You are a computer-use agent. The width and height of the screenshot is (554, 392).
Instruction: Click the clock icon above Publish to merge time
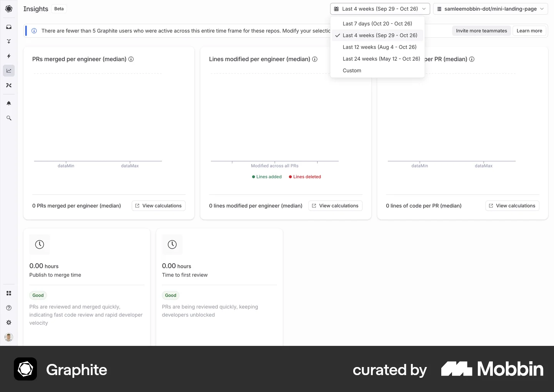click(40, 244)
